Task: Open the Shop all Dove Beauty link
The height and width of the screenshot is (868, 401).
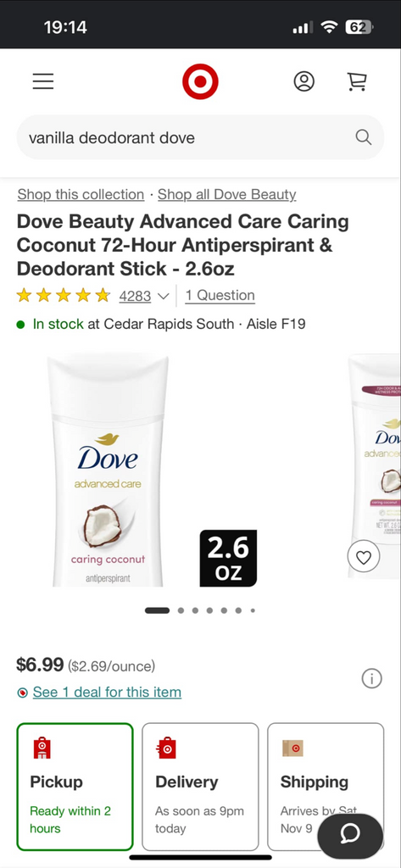Action: click(x=227, y=194)
